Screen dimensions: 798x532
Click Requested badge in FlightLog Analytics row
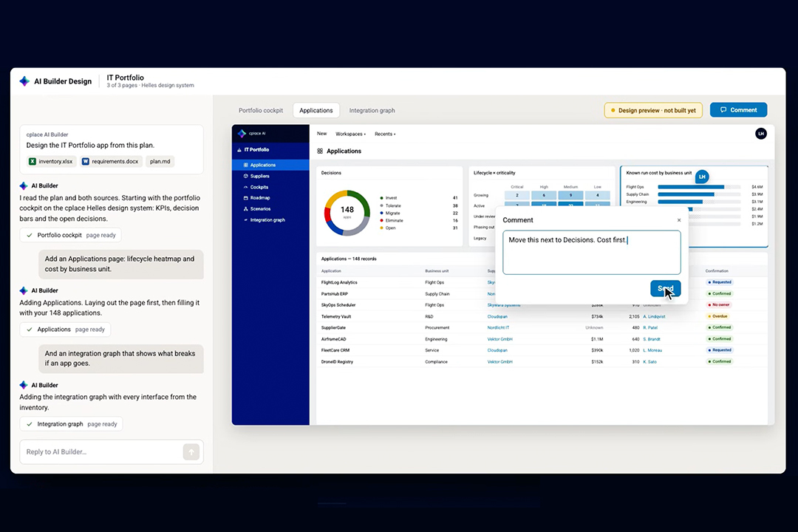[x=720, y=282]
